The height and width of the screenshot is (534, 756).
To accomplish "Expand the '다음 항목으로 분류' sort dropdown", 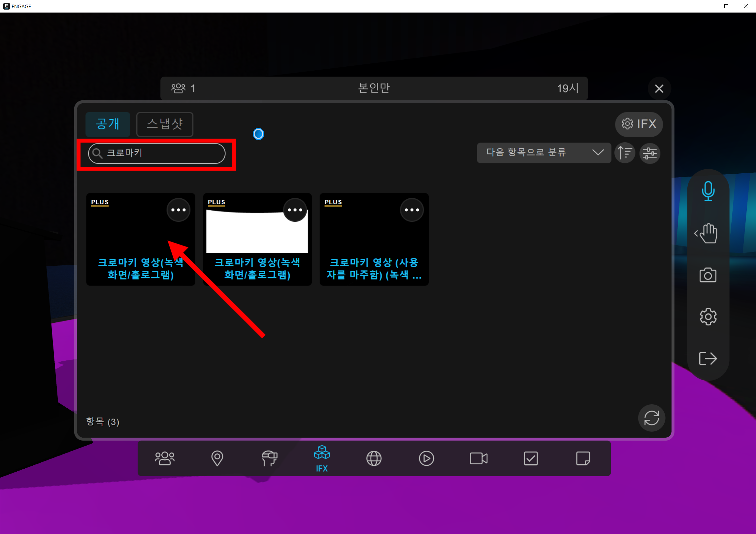I will [x=543, y=152].
